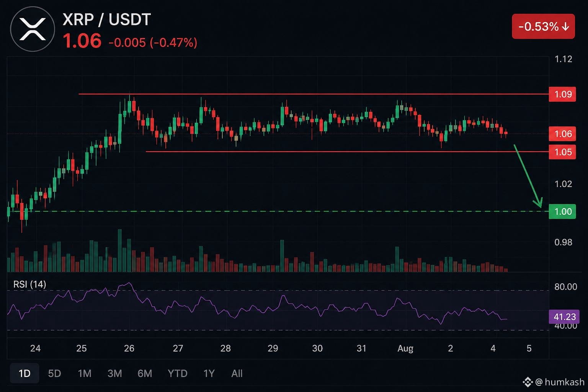Select the 3M time range tab

tap(114, 373)
